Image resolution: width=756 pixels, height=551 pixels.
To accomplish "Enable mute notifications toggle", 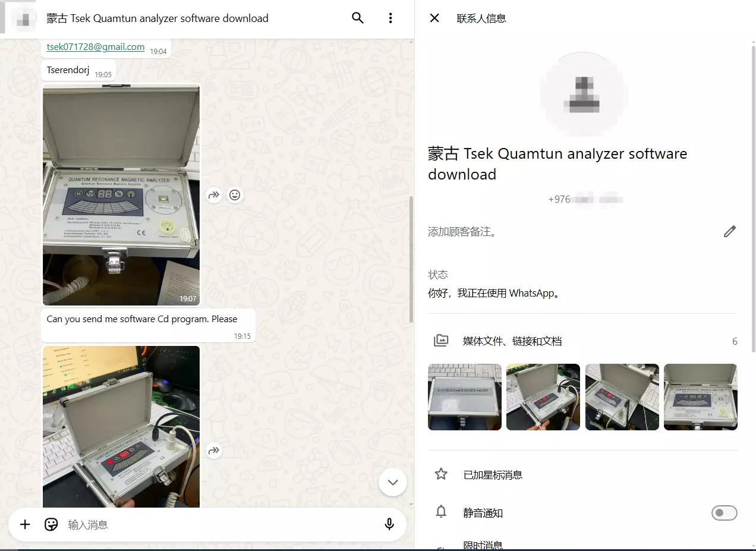I will point(724,512).
